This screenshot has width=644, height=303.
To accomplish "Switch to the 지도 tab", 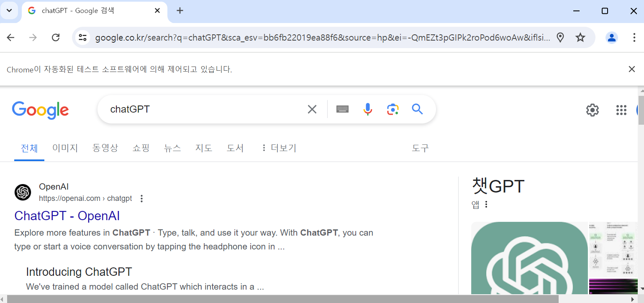I will pyautogui.click(x=204, y=148).
